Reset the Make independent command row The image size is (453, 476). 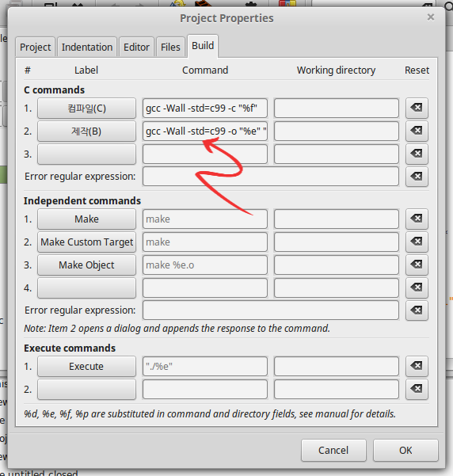pyautogui.click(x=417, y=219)
